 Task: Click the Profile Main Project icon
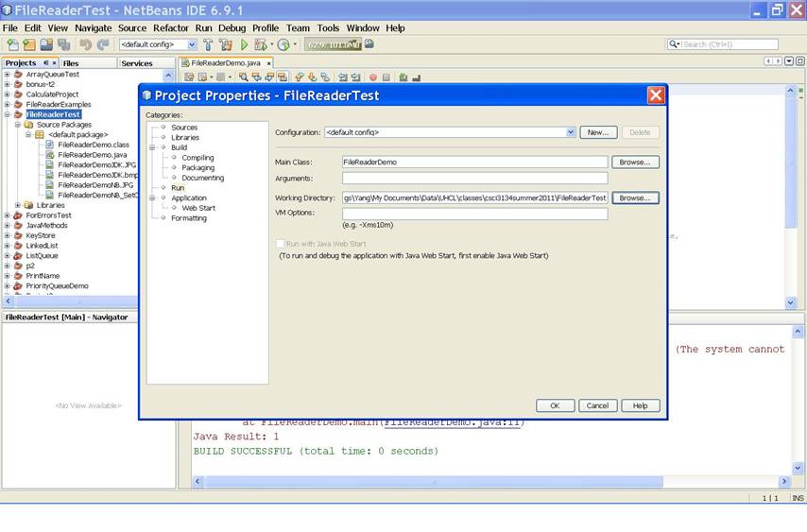[x=283, y=44]
